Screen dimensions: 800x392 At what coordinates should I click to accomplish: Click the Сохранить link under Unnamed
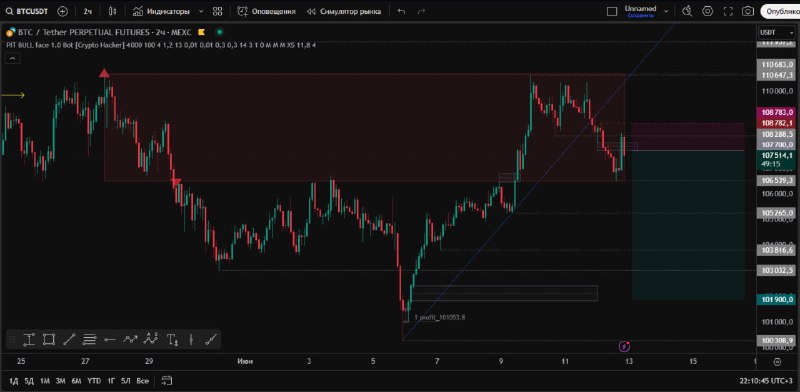click(x=640, y=16)
